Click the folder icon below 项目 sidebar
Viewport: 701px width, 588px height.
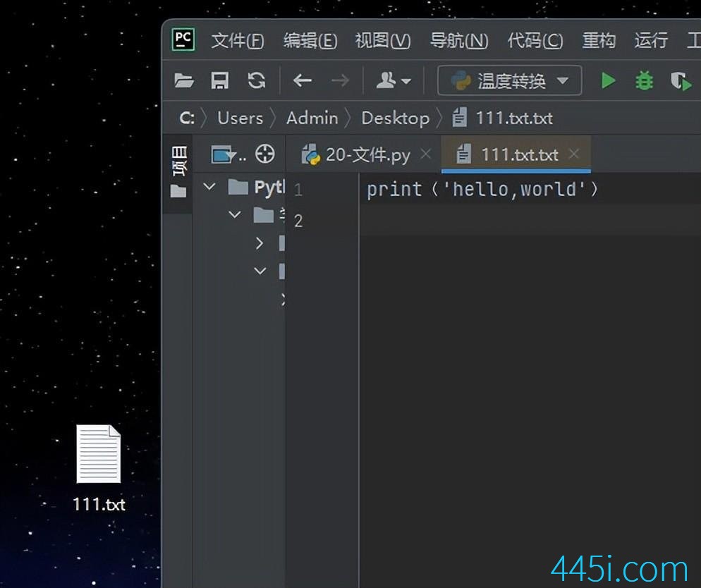coord(178,191)
